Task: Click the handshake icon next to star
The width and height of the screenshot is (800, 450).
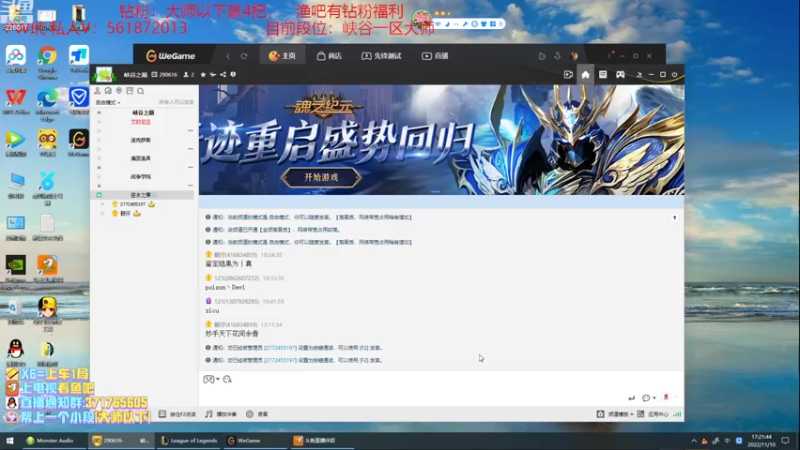Action: [213, 74]
